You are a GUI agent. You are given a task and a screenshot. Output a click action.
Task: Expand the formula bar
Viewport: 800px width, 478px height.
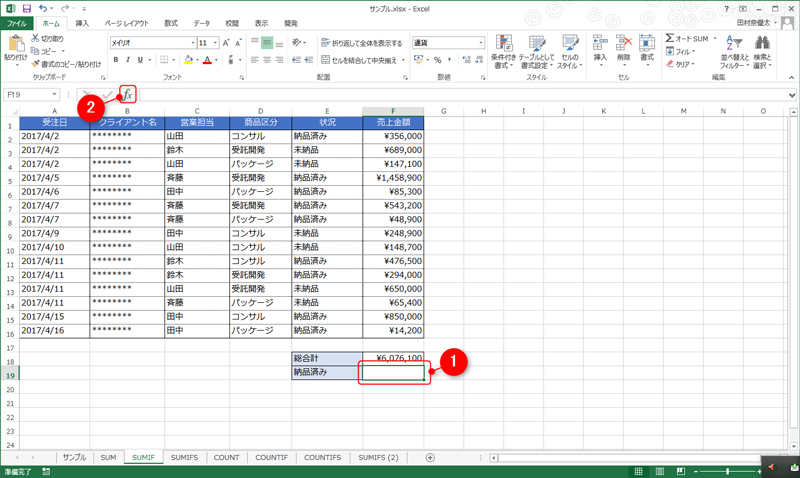792,95
